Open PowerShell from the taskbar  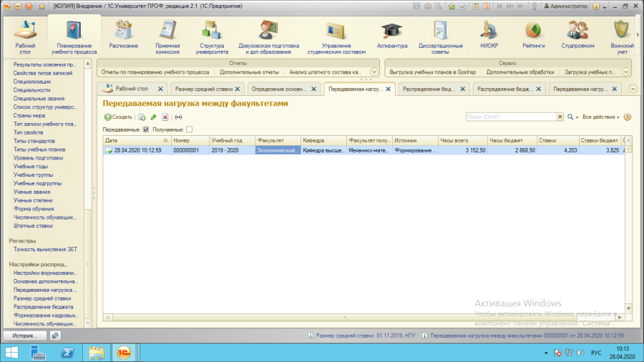pyautogui.click(x=67, y=353)
